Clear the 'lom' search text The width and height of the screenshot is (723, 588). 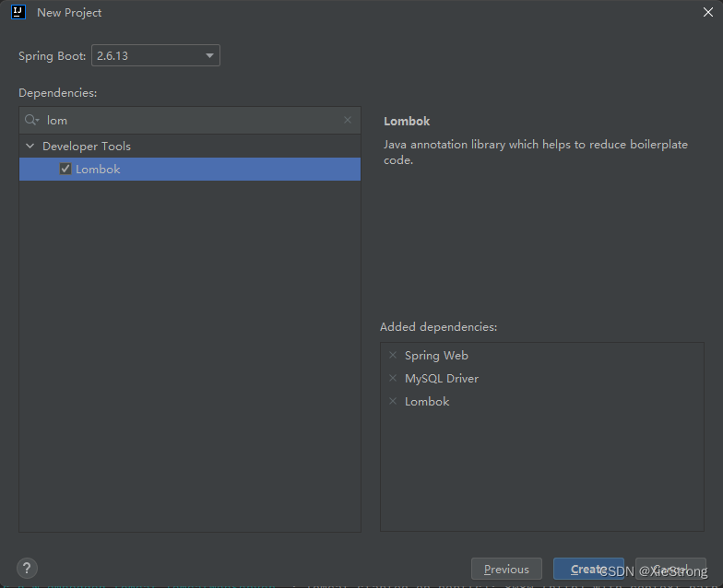tap(348, 120)
